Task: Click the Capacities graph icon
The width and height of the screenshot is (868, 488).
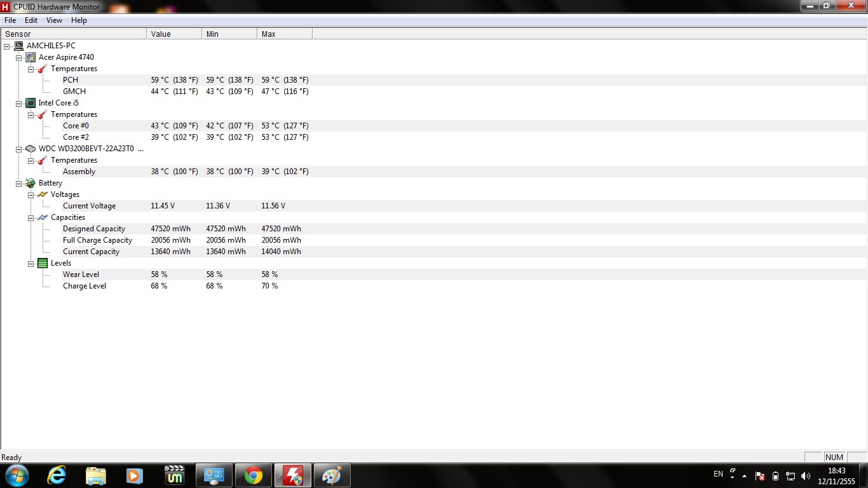Action: 43,217
